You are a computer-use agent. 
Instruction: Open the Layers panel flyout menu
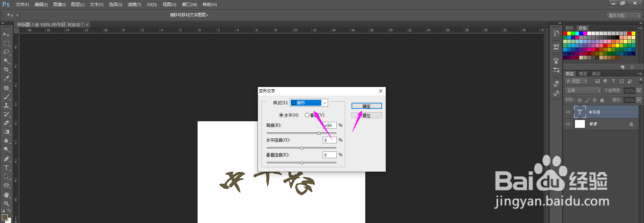[640, 74]
